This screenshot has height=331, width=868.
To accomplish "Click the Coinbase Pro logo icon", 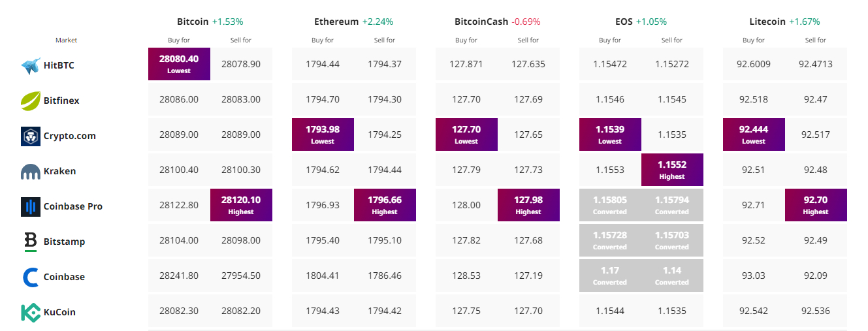I will tap(31, 207).
